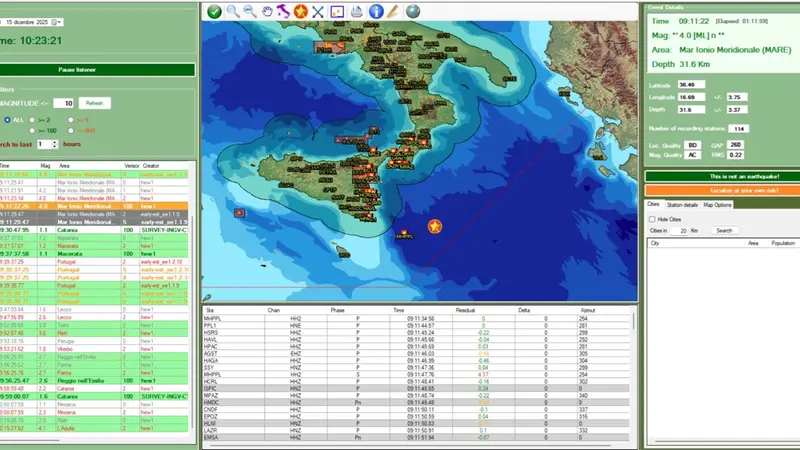The image size is (800, 450).
Task: Select the zoom out magnifier tool
Action: pyautogui.click(x=250, y=12)
